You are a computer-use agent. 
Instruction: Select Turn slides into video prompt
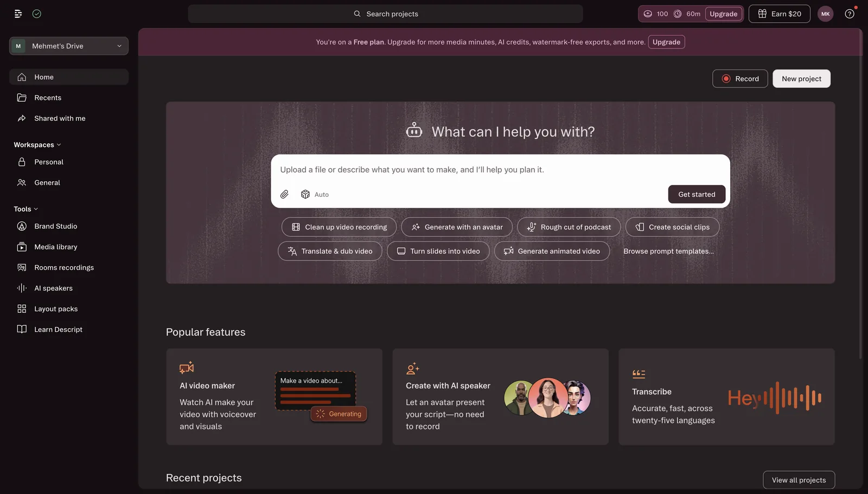click(x=438, y=251)
